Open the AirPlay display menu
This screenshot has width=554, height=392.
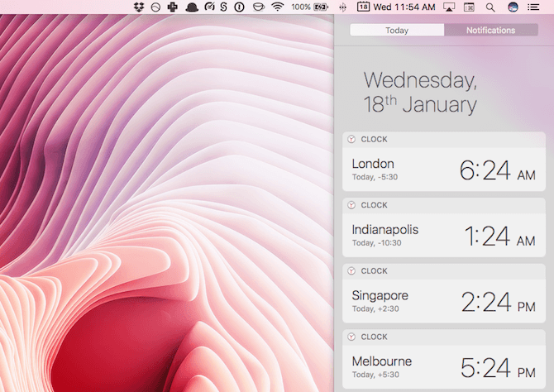click(x=449, y=7)
